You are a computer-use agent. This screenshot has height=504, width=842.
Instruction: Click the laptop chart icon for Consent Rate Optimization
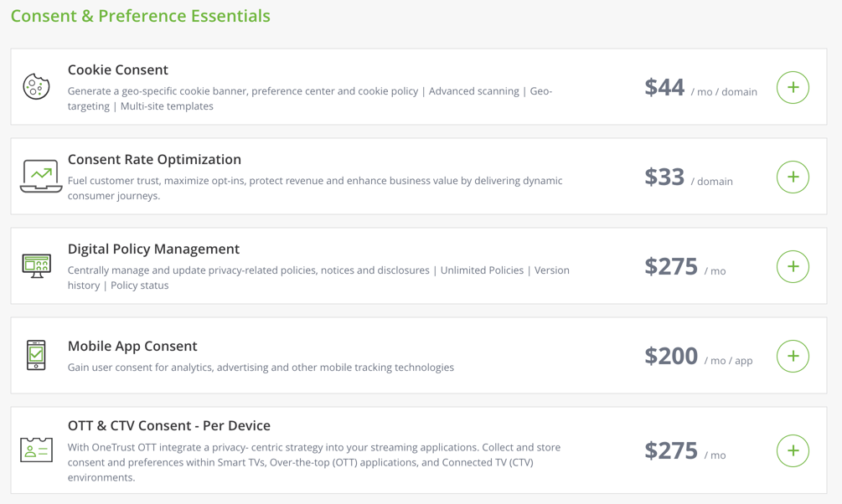click(40, 176)
